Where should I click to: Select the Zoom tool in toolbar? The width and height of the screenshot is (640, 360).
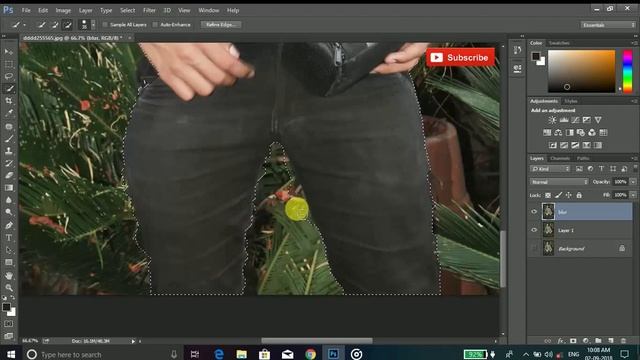tap(9, 288)
